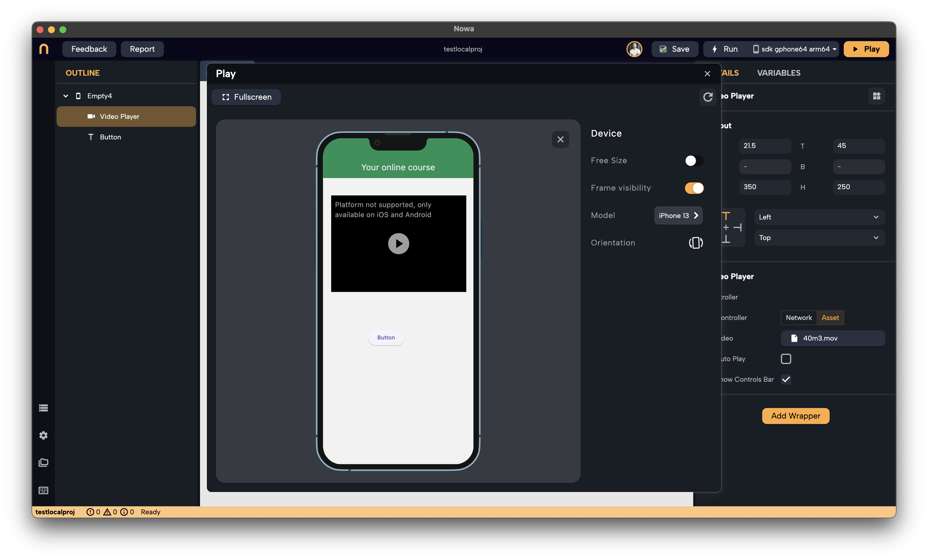The height and width of the screenshot is (560, 928).
Task: Uncheck the Show Controls Bar checkbox
Action: (786, 379)
